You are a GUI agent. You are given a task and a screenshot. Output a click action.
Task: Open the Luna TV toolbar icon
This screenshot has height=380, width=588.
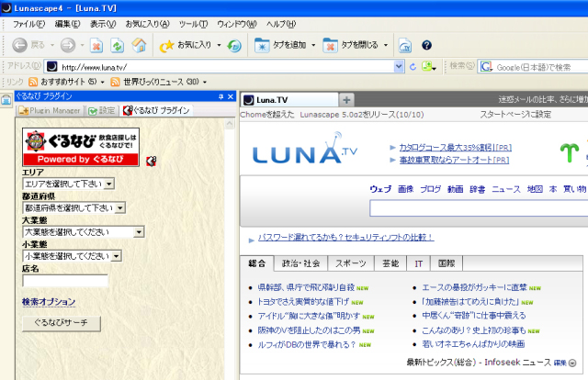point(404,46)
